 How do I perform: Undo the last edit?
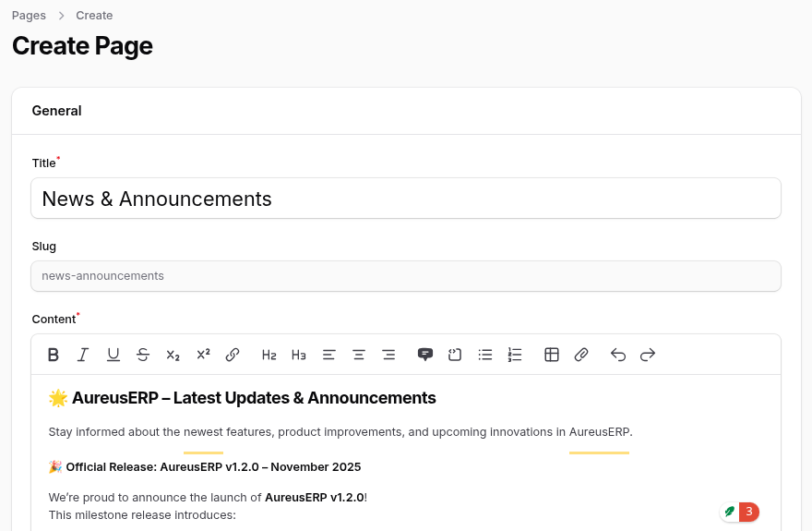point(618,355)
